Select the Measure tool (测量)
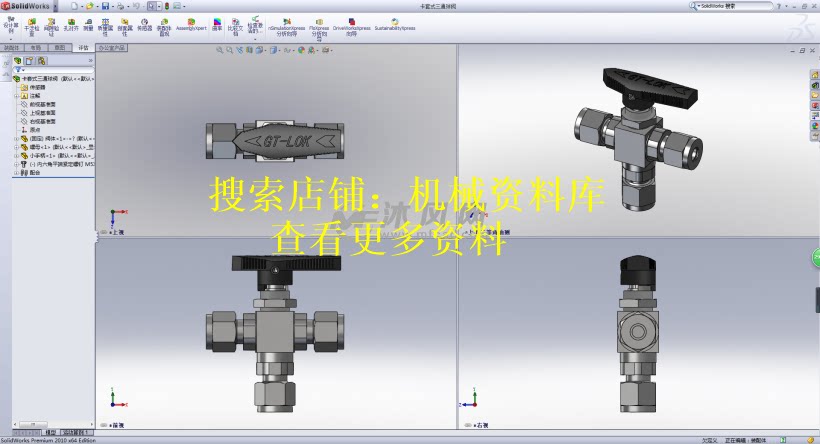Image resolution: width=820 pixels, height=444 pixels. point(88,25)
